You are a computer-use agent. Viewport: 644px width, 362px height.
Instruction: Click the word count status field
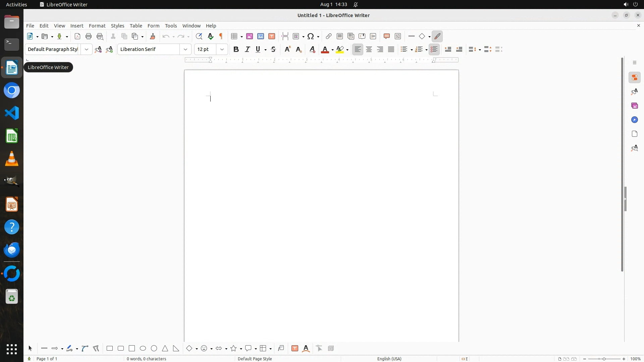tap(147, 359)
